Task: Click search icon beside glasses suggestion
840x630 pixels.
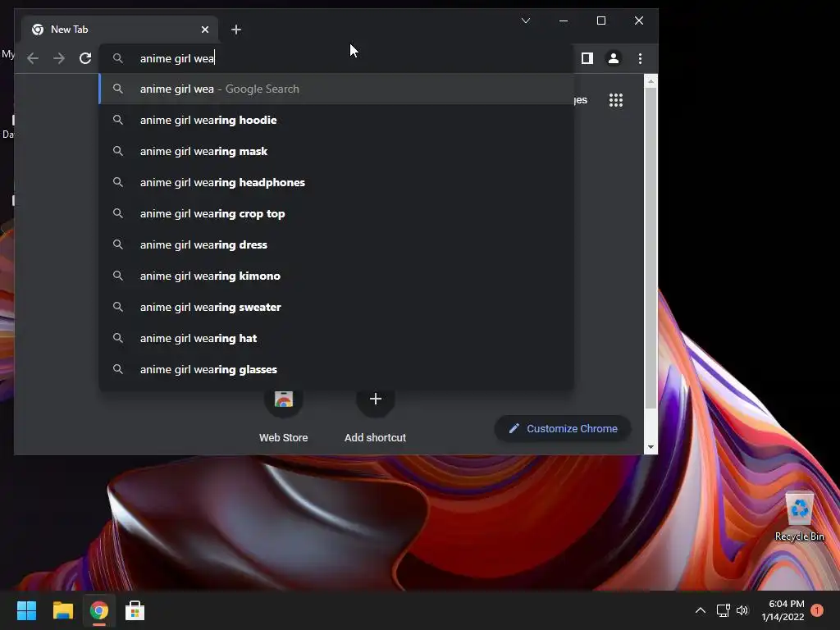Action: 118,369
